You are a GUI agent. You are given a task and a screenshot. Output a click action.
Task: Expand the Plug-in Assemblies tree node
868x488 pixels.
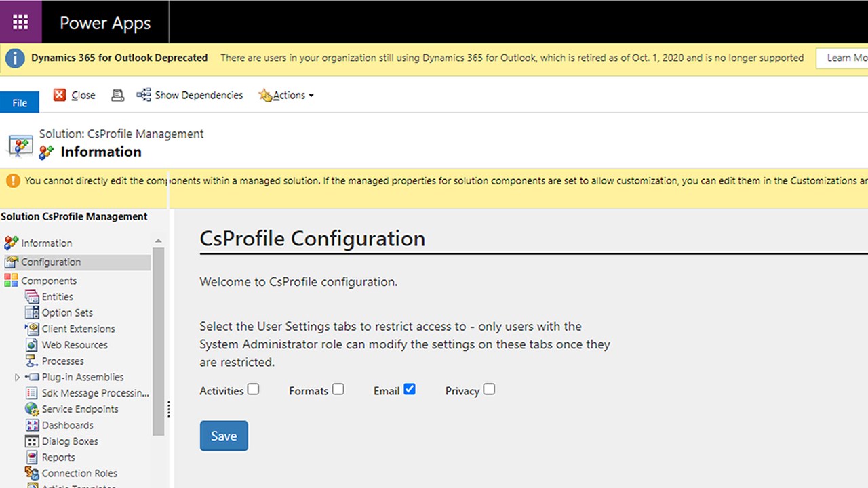(x=17, y=378)
